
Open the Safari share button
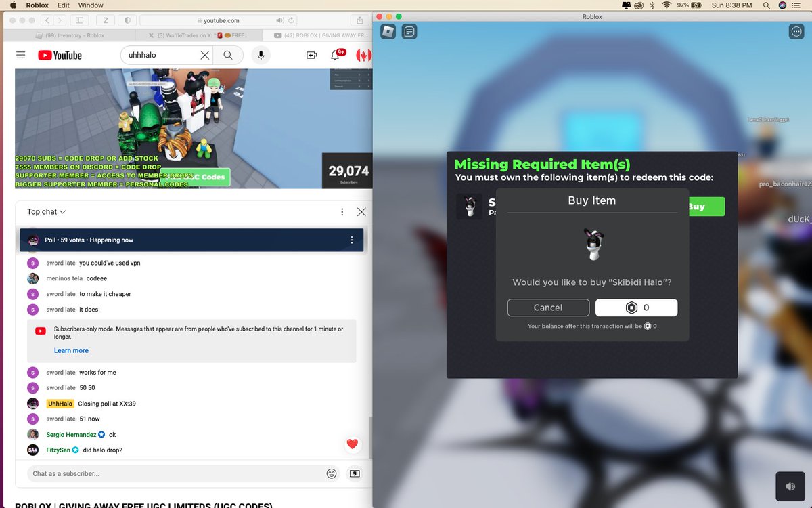[359, 21]
